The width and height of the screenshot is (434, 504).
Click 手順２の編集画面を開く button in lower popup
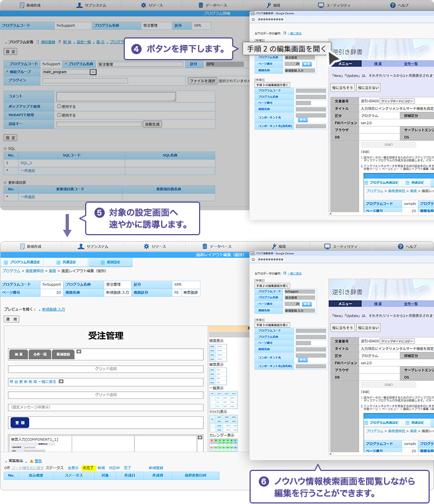272,286
